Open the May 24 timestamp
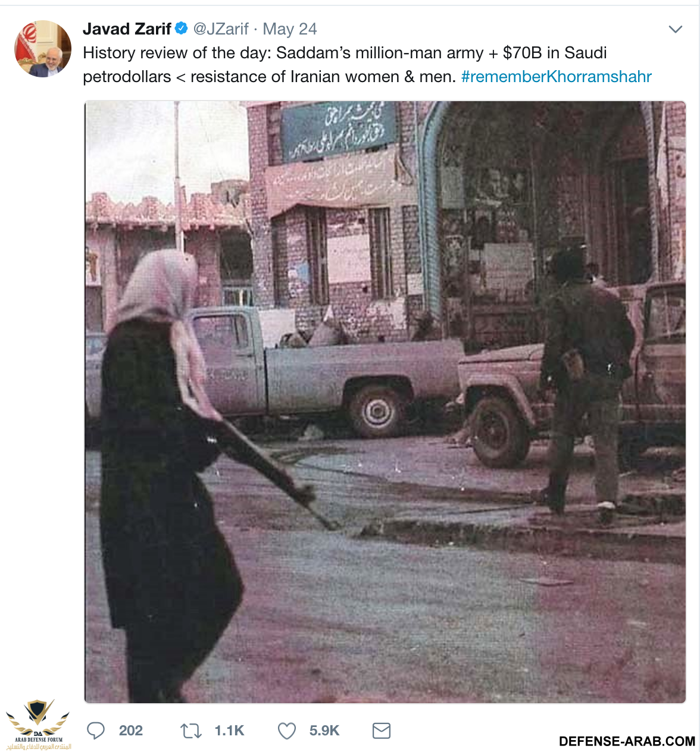This screenshot has height=752, width=700. (x=290, y=29)
